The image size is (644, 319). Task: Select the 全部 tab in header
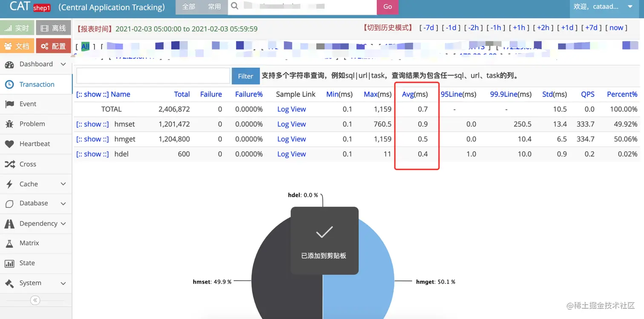tap(189, 7)
